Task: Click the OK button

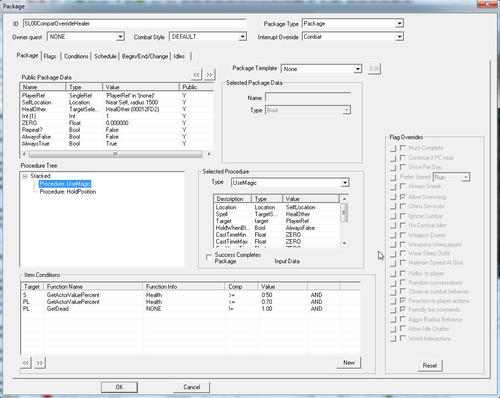Action: coord(119,387)
